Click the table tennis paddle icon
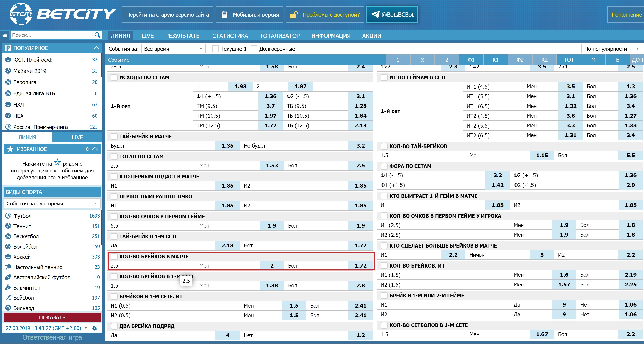This screenshot has width=644, height=344. click(x=8, y=267)
